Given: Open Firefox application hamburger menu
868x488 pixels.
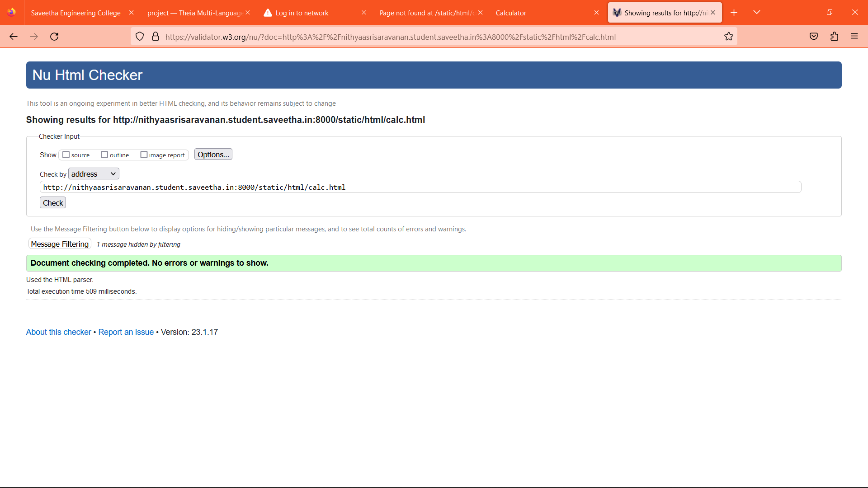Looking at the screenshot, I should pyautogui.click(x=854, y=37).
